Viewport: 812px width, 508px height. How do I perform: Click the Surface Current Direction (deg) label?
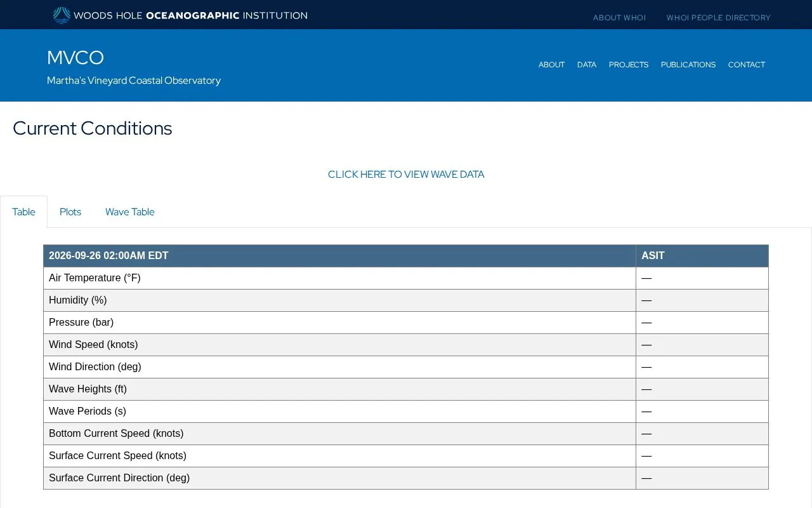coord(119,478)
